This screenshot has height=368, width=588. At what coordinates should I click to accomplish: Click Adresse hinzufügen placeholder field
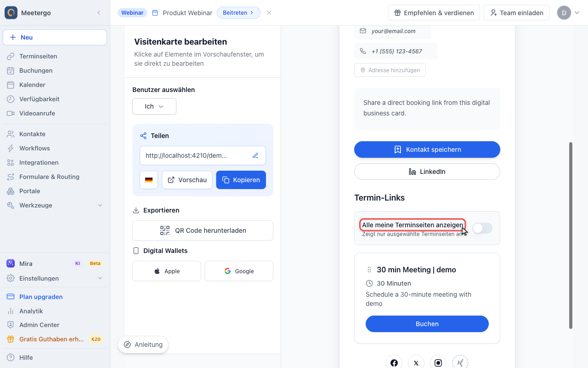click(x=390, y=70)
